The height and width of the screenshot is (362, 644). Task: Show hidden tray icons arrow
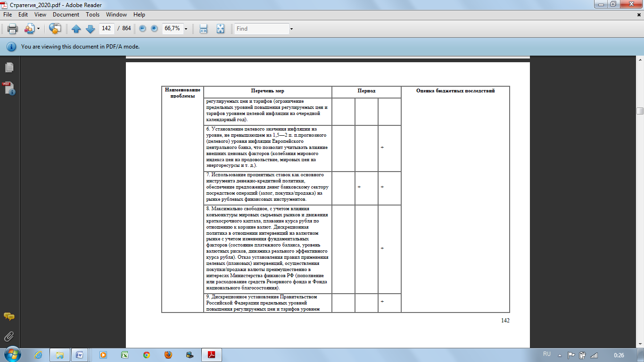coord(560,355)
